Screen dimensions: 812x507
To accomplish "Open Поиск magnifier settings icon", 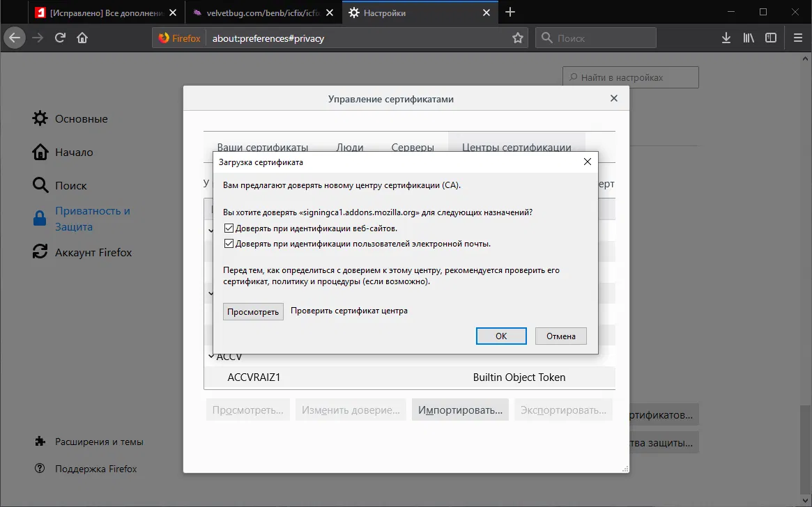I will [40, 185].
